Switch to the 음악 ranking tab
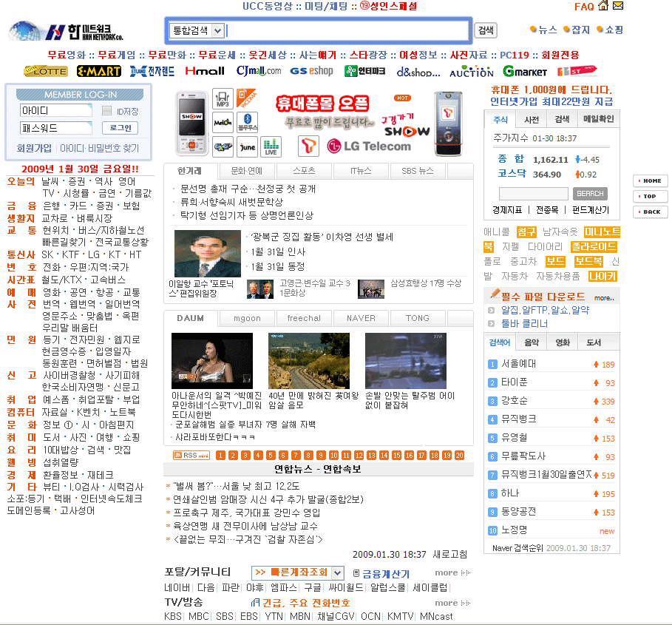672x625 pixels. 531,342
